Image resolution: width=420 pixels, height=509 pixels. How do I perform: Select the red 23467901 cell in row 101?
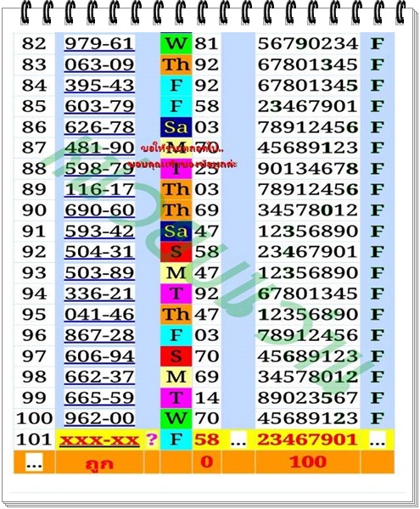(307, 439)
